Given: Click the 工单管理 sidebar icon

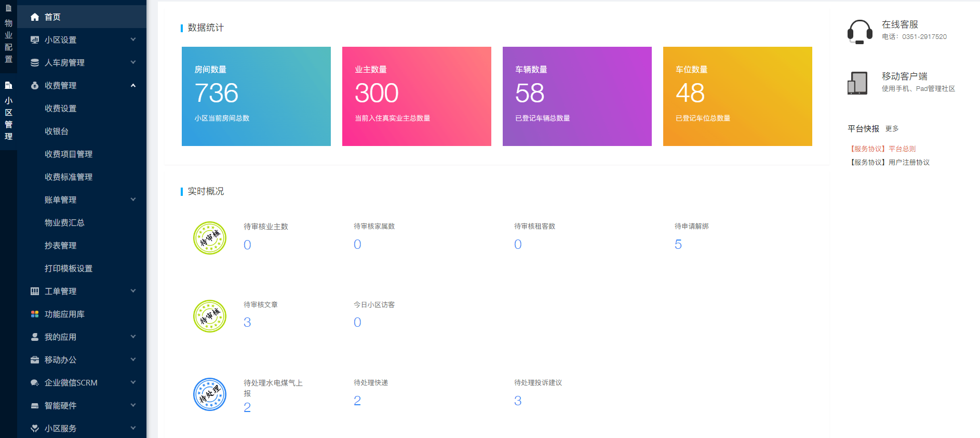Looking at the screenshot, I should pyautogui.click(x=35, y=291).
